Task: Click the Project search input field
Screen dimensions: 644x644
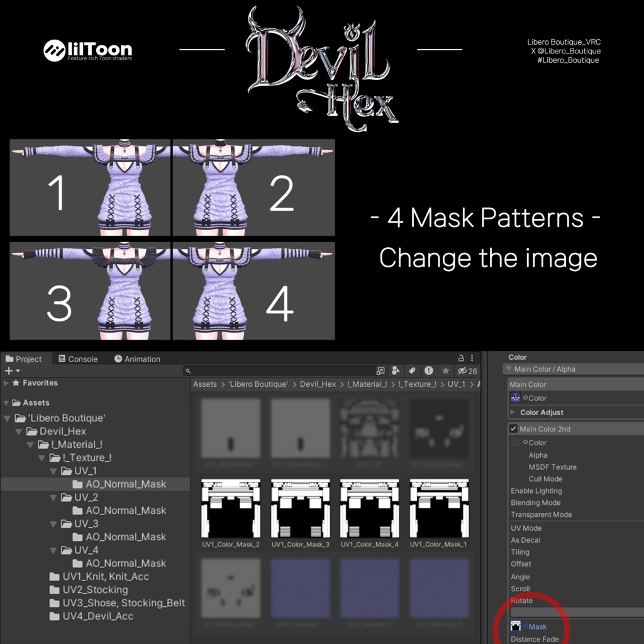Action: (x=279, y=371)
